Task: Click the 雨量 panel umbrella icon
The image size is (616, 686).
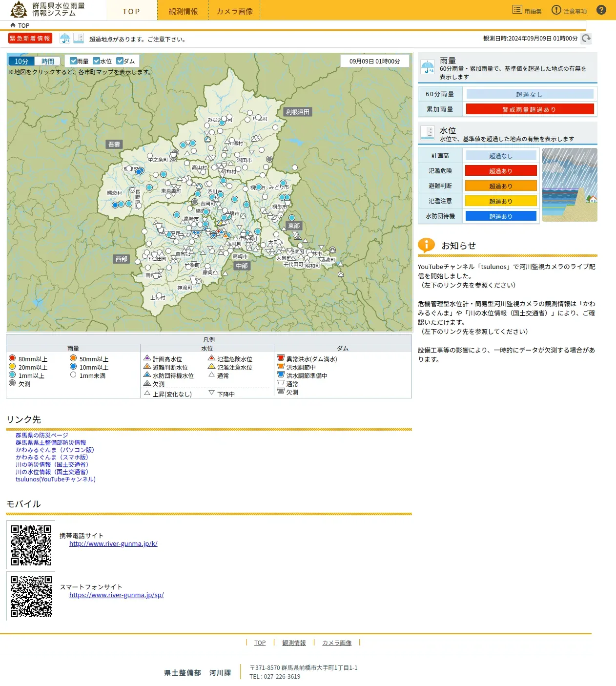Action: click(428, 67)
